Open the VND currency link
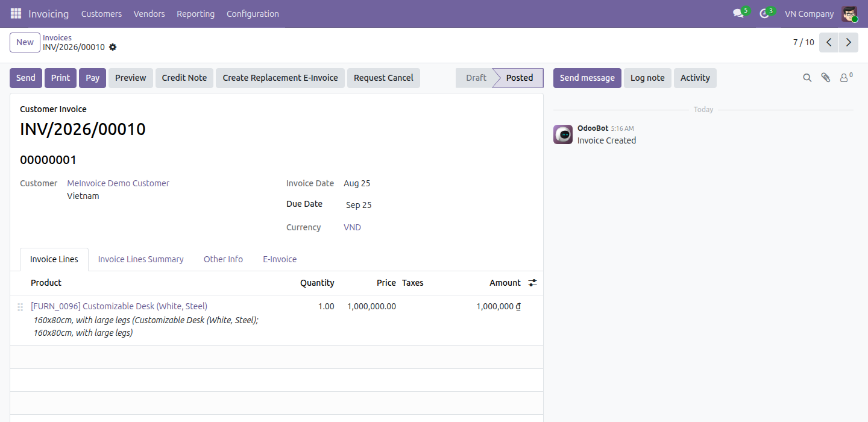The height and width of the screenshot is (422, 868). [352, 227]
